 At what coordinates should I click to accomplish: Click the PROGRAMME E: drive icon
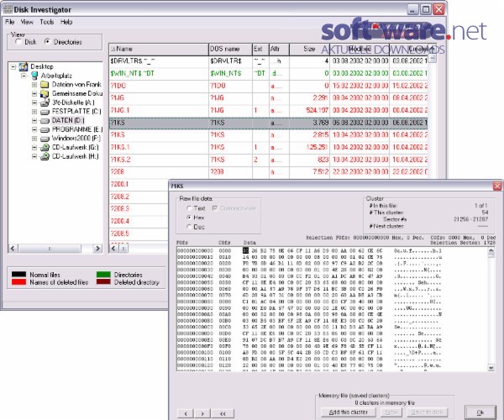pos(45,130)
